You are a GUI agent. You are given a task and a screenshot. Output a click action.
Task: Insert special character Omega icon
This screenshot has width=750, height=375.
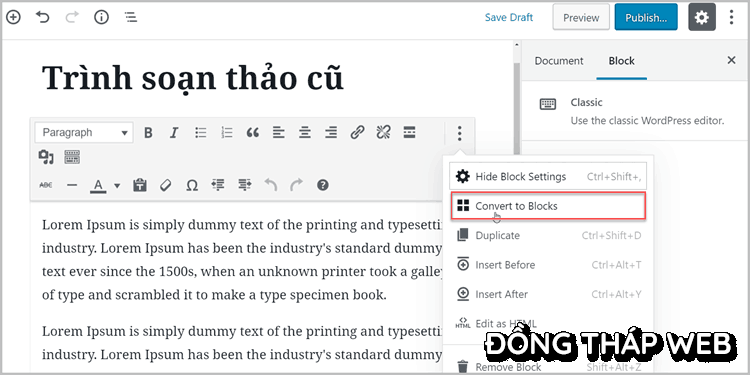click(x=192, y=185)
